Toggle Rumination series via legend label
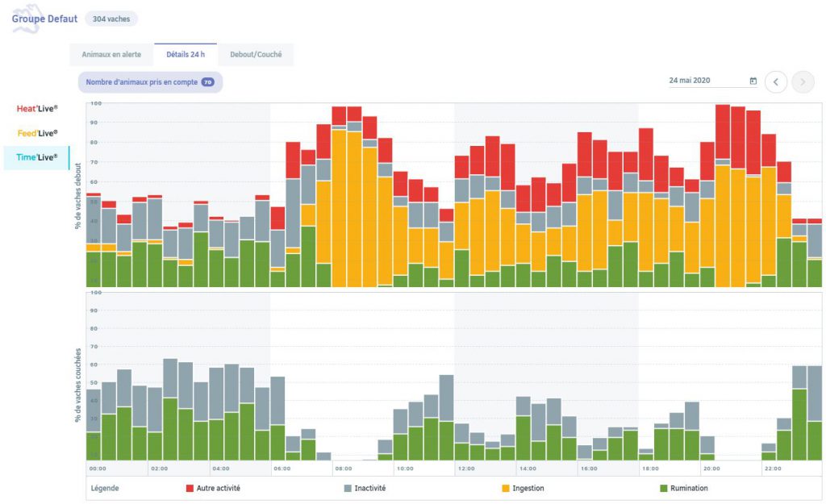The height and width of the screenshot is (504, 826). click(x=690, y=488)
